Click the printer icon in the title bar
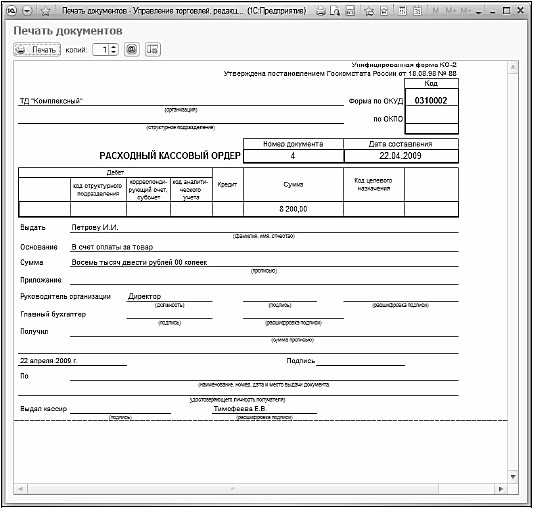The width and height of the screenshot is (533, 508). [x=320, y=11]
